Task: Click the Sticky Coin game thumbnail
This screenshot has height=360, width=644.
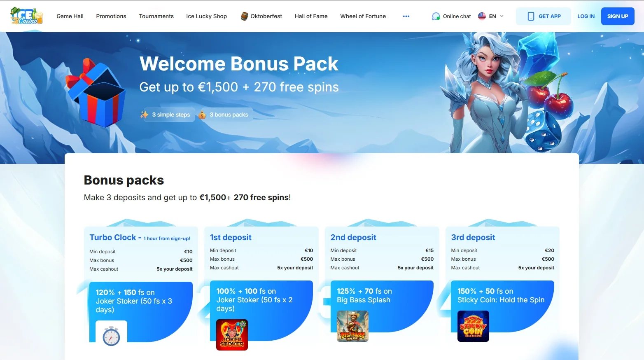Action: (x=473, y=326)
